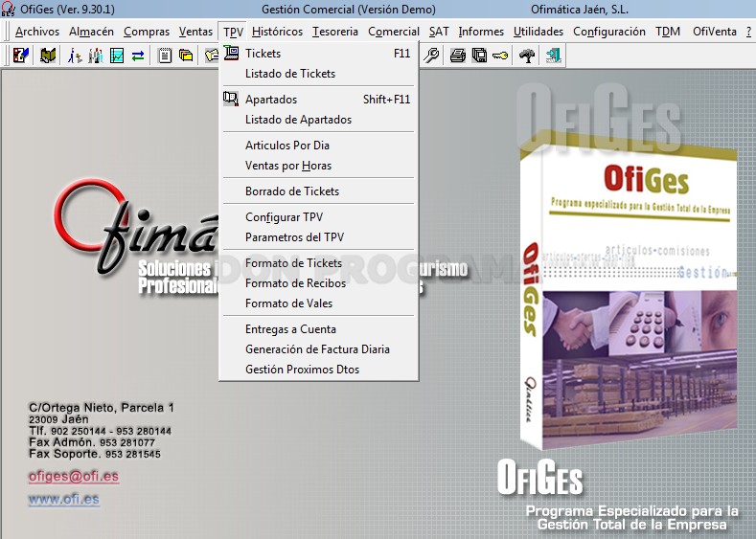Click the golden key toolbar icon
This screenshot has height=539, width=756.
click(x=500, y=56)
